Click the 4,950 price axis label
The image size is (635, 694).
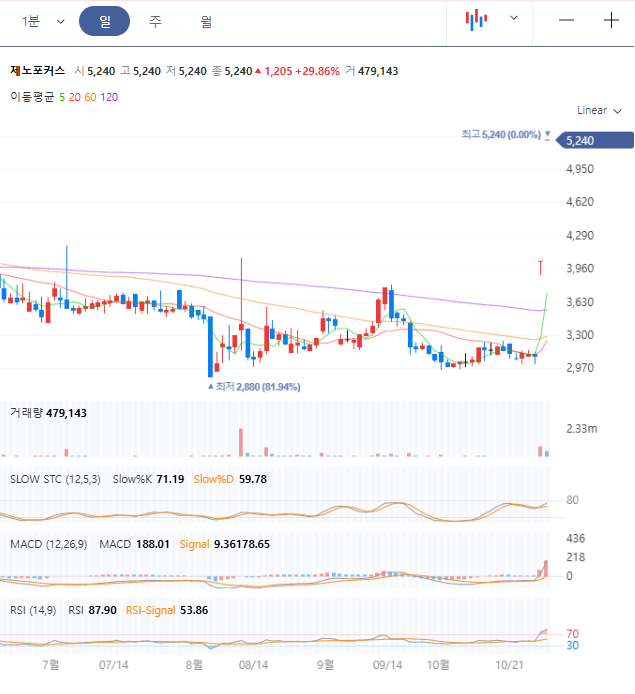(x=580, y=169)
